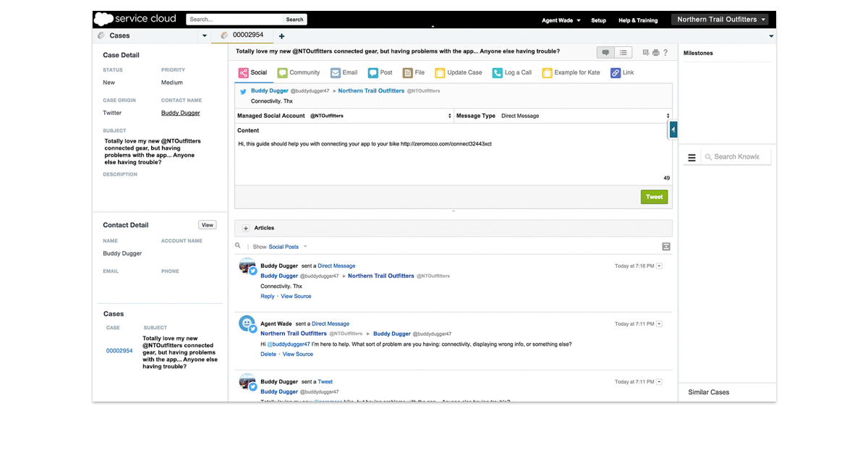
Task: Click the Northern Trail Outfitters link in publisher
Action: pos(371,91)
